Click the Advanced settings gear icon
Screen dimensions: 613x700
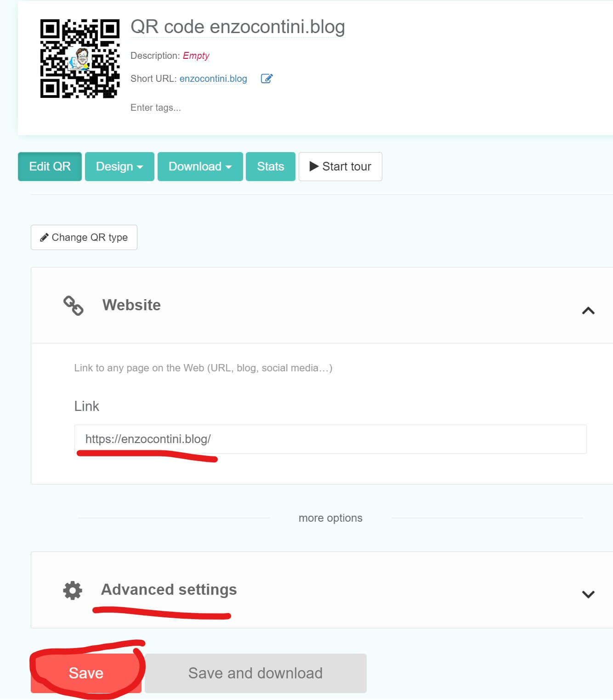click(x=73, y=591)
